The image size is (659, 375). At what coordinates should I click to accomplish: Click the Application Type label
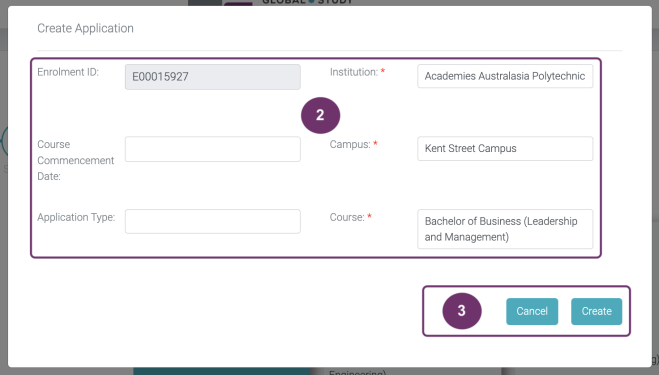[76, 217]
